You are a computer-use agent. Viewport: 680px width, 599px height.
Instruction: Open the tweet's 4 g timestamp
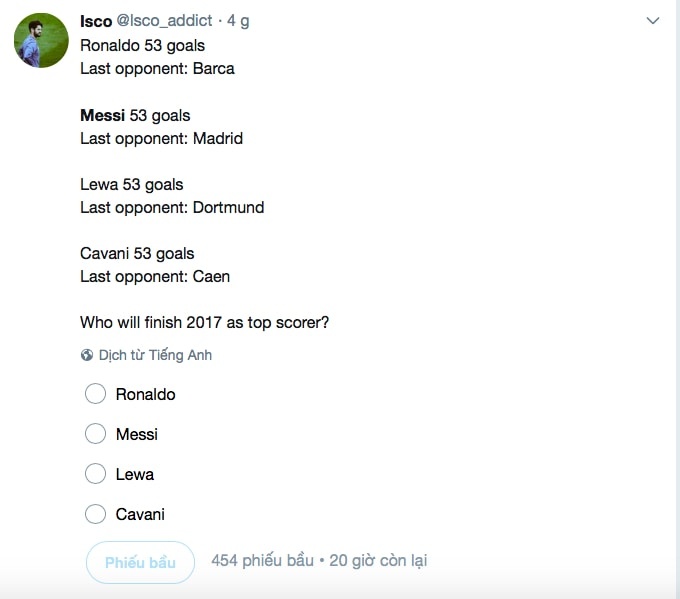[x=238, y=21]
